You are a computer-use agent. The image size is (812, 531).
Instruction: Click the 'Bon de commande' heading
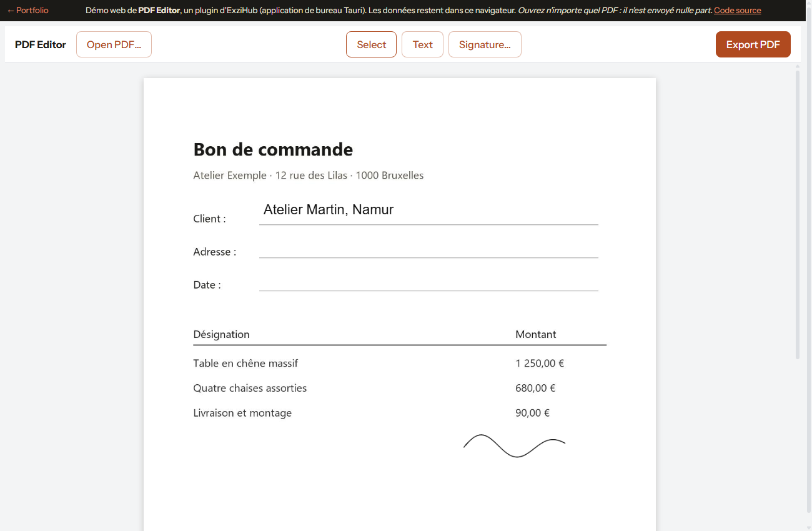(273, 149)
